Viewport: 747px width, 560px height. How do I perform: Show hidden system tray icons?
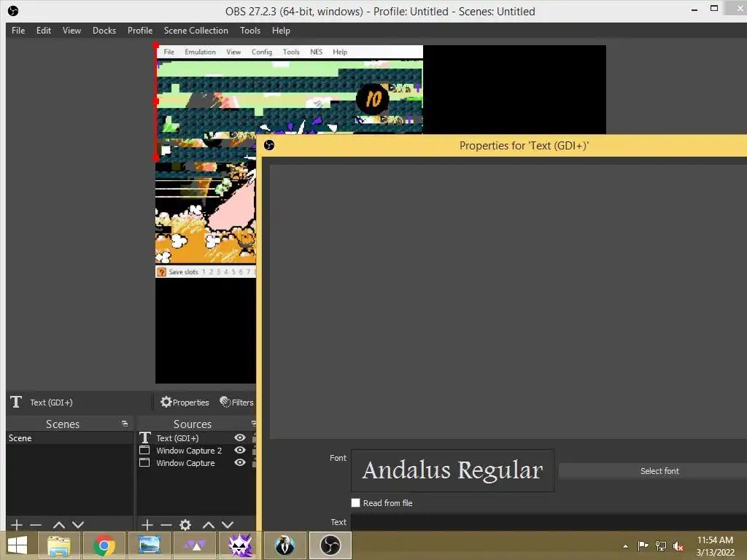coord(625,546)
